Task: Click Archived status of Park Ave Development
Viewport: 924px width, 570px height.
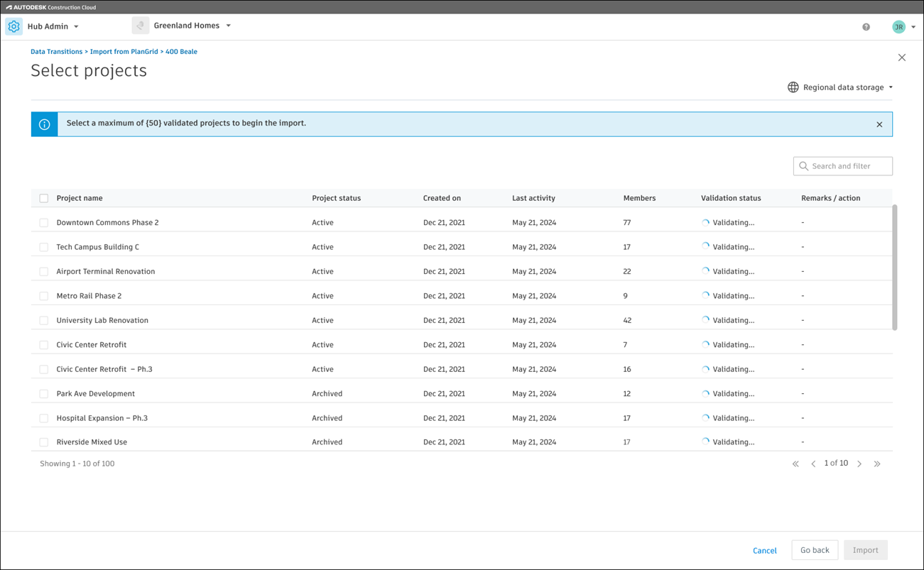Action: coord(327,393)
